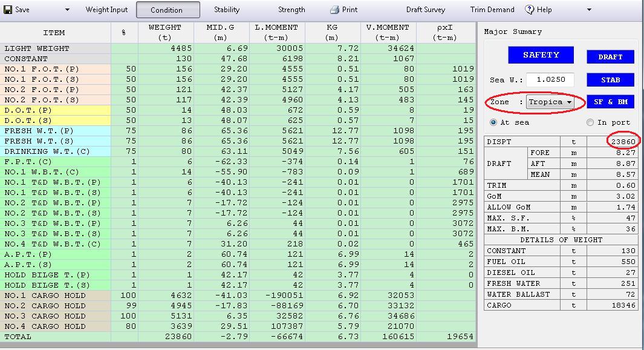Click the Print printer icon
Viewport: 644px width, 350px height.
click(334, 10)
